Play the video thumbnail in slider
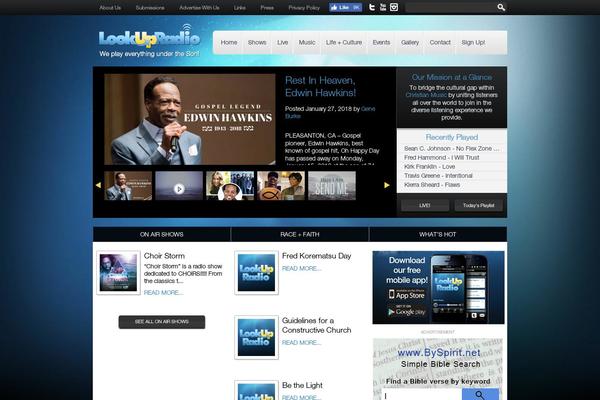Viewport: 600px width, 400px height. tap(179, 186)
